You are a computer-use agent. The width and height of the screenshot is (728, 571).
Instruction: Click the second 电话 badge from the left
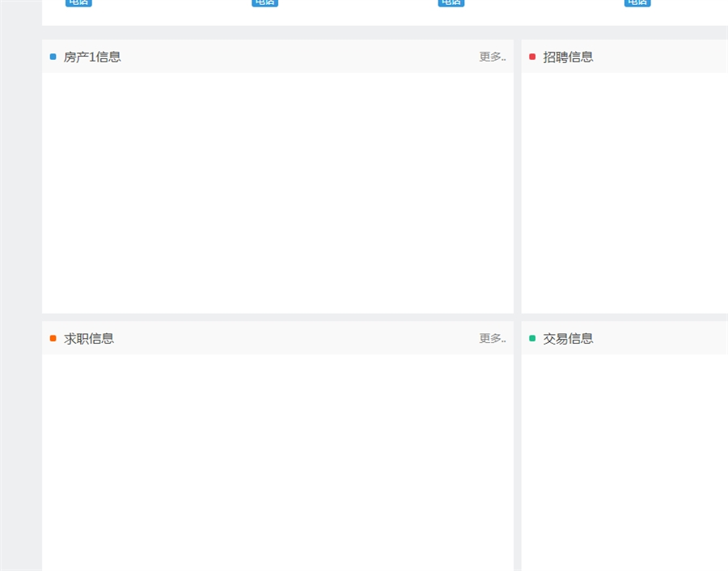pos(265,2)
